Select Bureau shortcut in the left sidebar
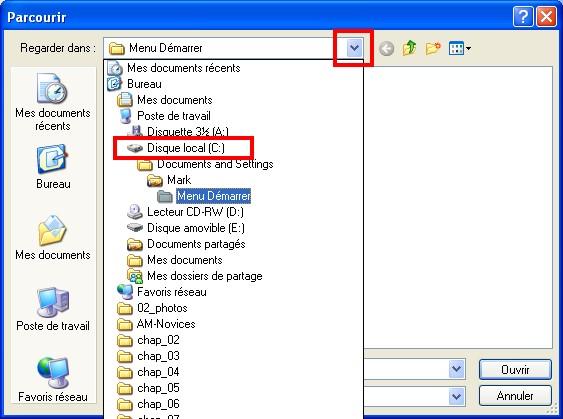The width and height of the screenshot is (563, 419). tap(53, 167)
